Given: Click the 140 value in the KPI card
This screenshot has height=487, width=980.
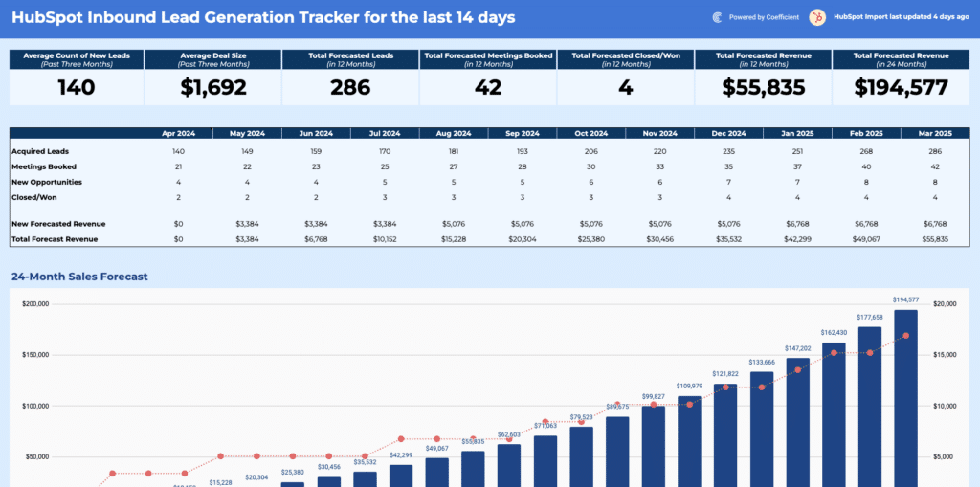Looking at the screenshot, I should [x=77, y=87].
